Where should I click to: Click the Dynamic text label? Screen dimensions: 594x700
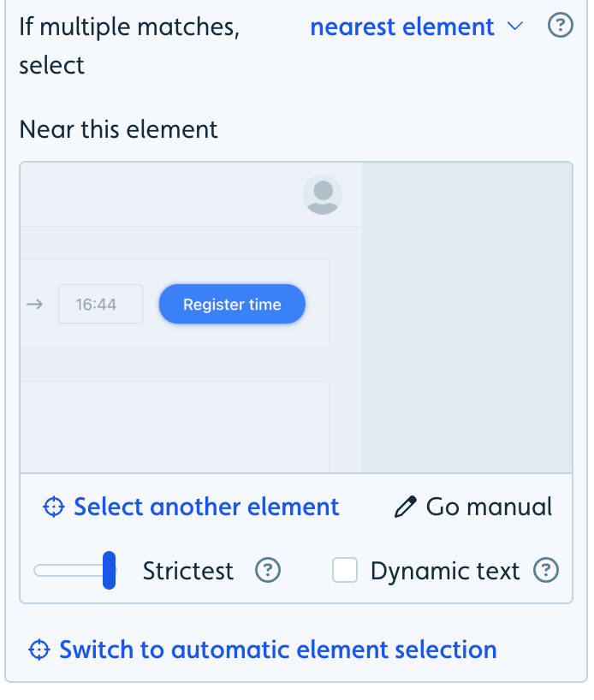(x=445, y=571)
